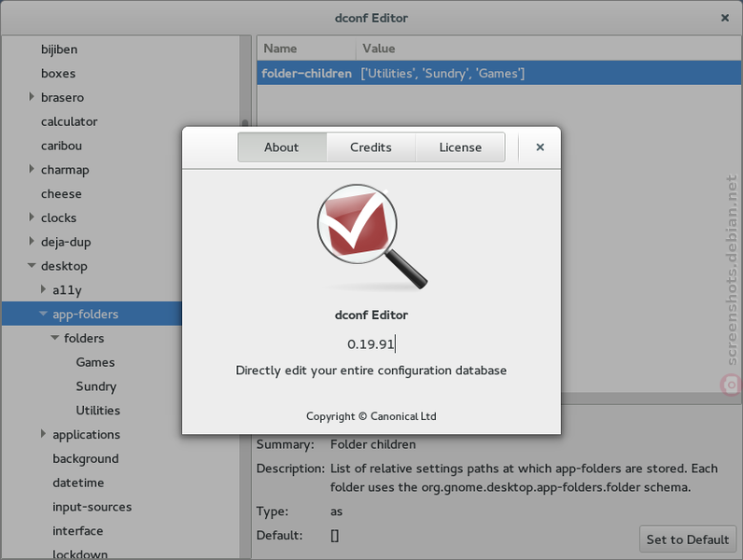The image size is (743, 560).
Task: Expand the brasero tree node
Action: coord(32,97)
